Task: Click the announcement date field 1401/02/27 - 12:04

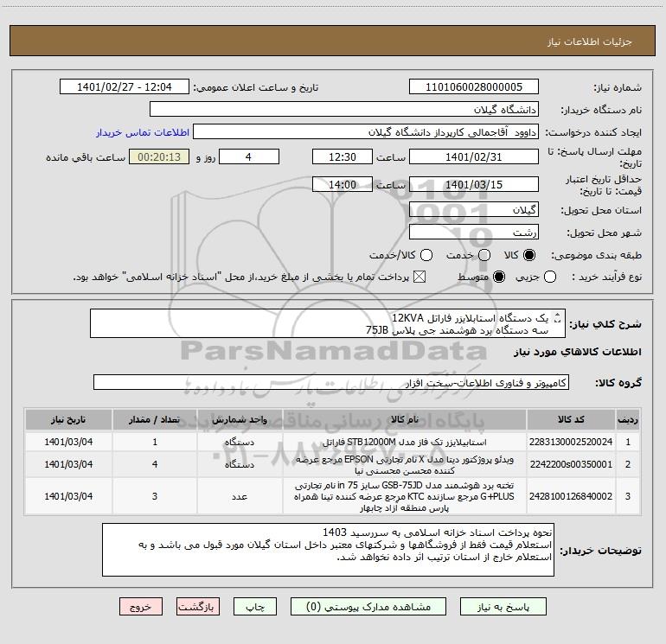Action: point(125,87)
